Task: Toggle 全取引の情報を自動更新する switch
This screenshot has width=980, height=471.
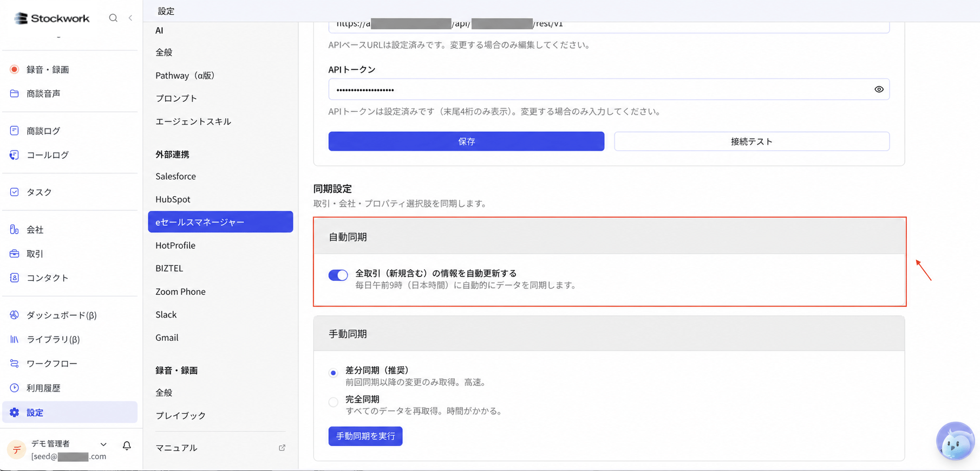Action: [338, 275]
